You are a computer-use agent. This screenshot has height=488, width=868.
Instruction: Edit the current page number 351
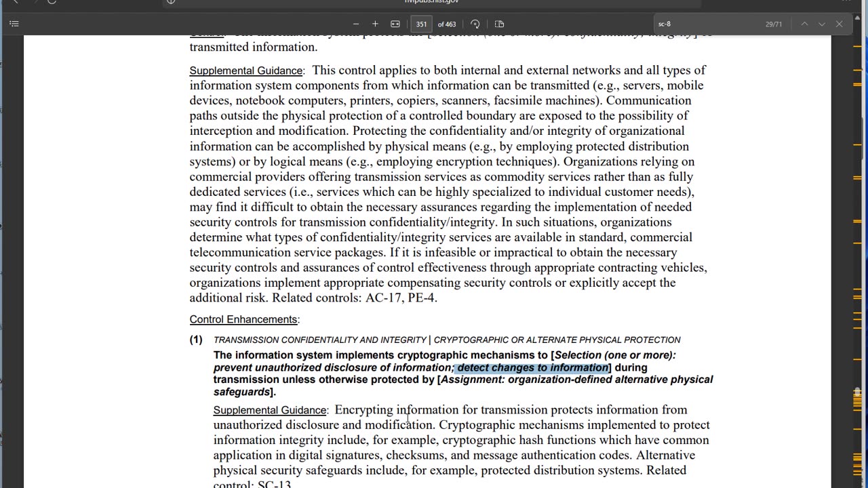421,24
